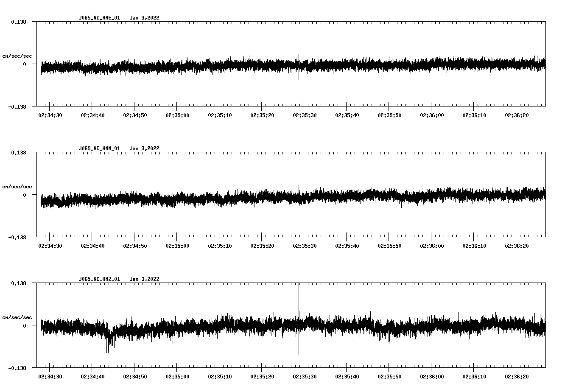Click the Jan 3,2022 date on HNZ plot

(x=145, y=279)
